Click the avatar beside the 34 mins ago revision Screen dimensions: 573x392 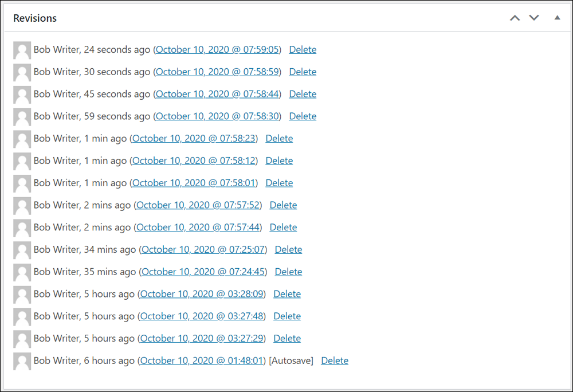[x=22, y=250]
